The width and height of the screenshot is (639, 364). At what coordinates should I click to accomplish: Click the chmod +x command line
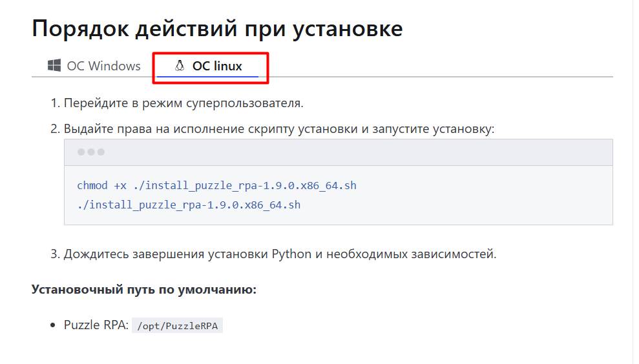(x=217, y=186)
